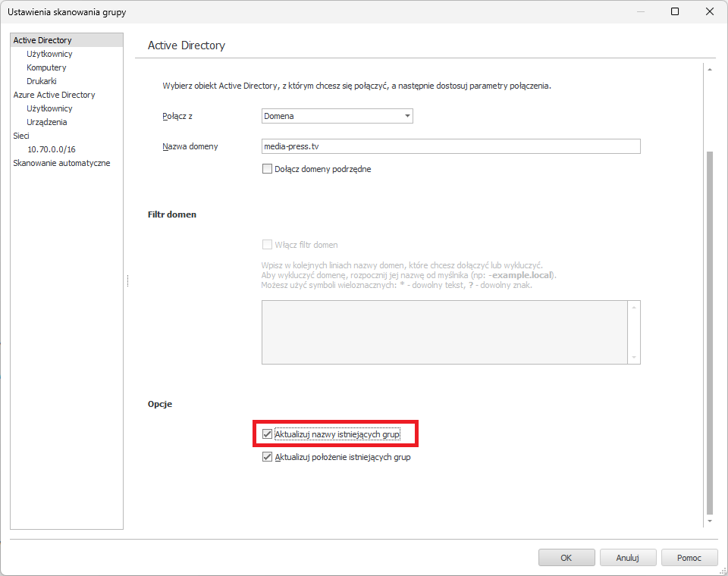Open Użytkownicy under Active Directory

(49, 54)
